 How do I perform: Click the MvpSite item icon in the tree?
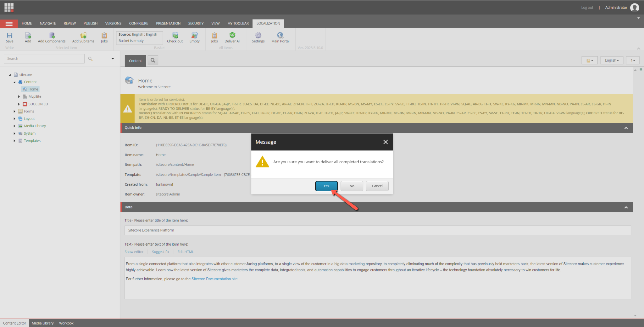(x=25, y=96)
